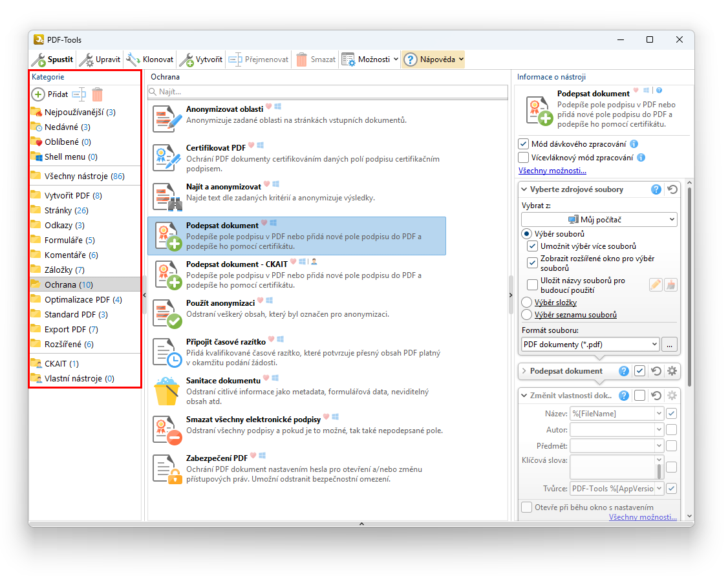Image resolution: width=728 pixels, height=576 pixels.
Task: Collapse the Vyberte zdrojové soubory section
Action: point(524,189)
